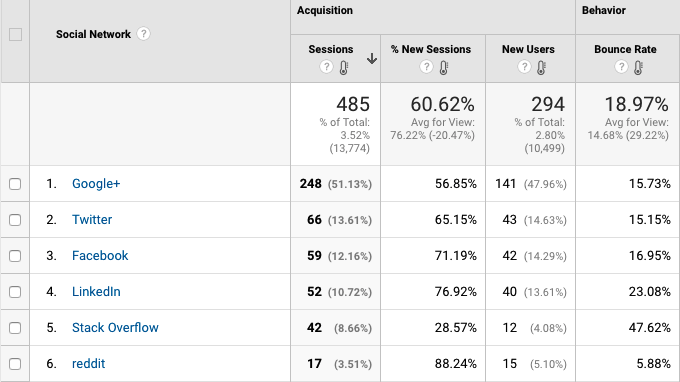Sort by % New Sessions column header
Screen dimensions: 680x382
[431, 49]
